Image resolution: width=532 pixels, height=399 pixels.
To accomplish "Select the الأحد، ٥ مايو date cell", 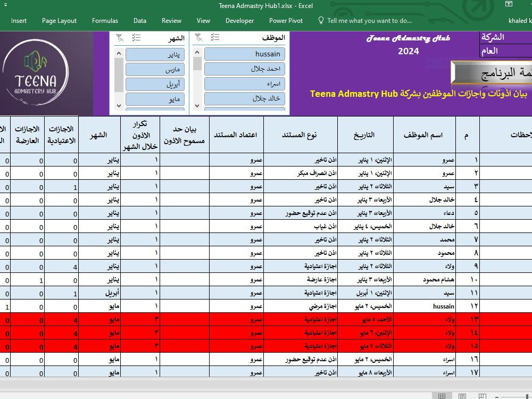I will coord(365,320).
